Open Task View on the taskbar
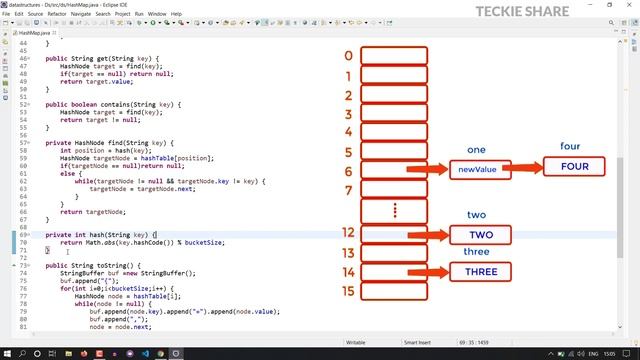The width and height of the screenshot is (640, 360). tap(52, 353)
